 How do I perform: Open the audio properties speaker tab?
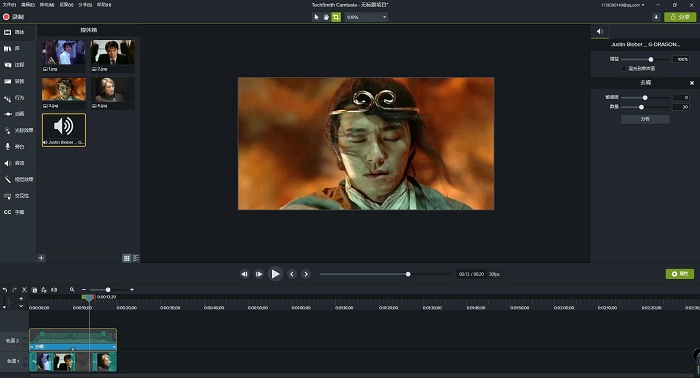tap(600, 31)
